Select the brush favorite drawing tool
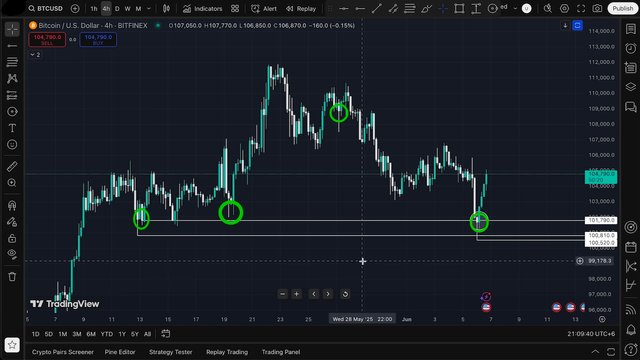 427,9
